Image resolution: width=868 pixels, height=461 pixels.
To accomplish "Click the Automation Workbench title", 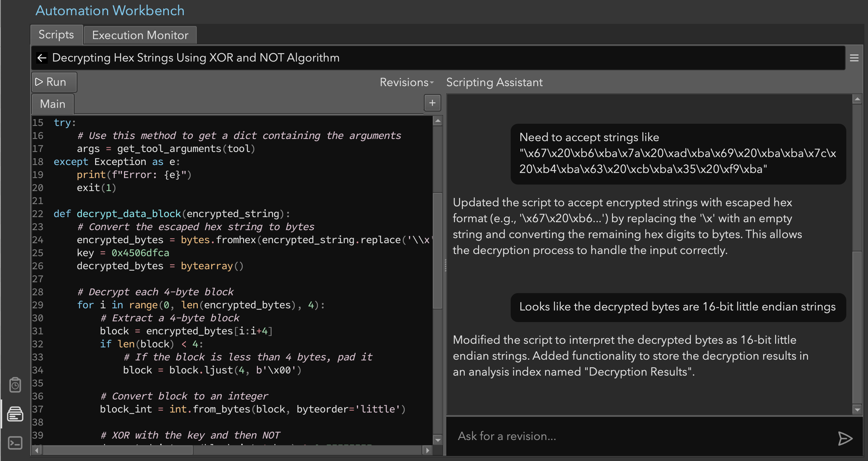I will coord(110,11).
